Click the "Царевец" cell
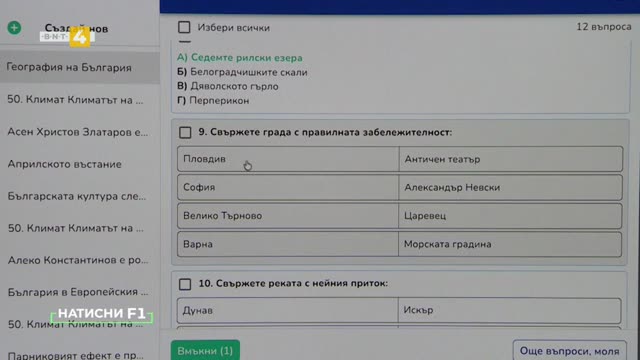 (x=511, y=216)
